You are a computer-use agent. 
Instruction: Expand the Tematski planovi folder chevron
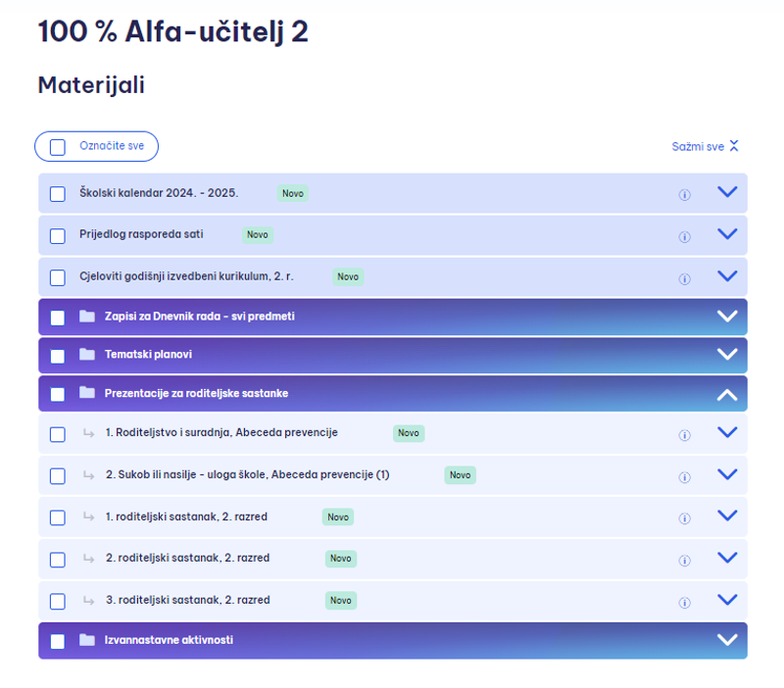pyautogui.click(x=727, y=354)
